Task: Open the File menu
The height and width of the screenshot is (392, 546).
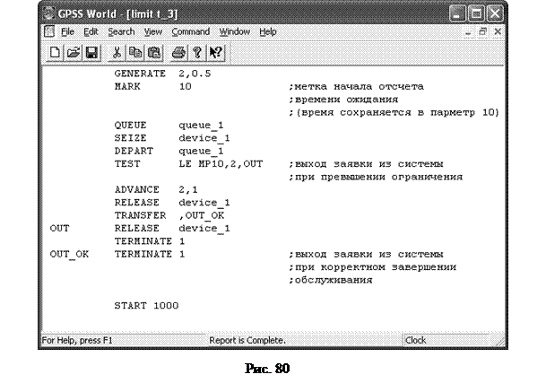Action: coord(67,31)
